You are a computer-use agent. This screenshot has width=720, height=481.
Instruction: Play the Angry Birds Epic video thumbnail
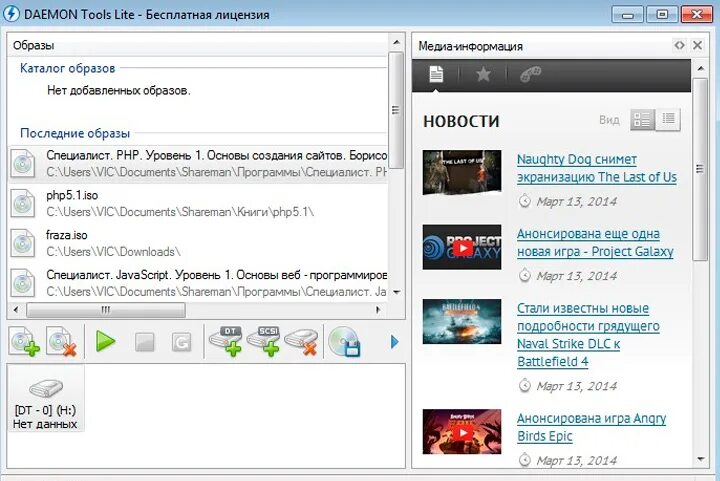pos(462,432)
